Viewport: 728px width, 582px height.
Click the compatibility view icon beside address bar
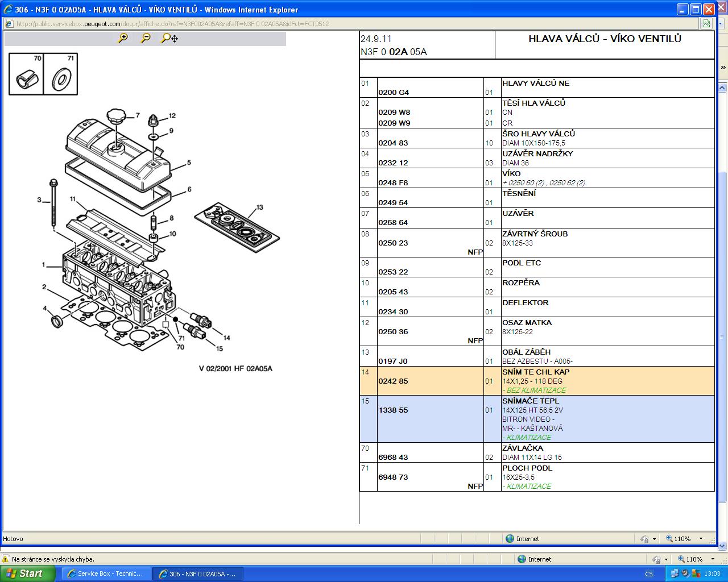tap(706, 24)
